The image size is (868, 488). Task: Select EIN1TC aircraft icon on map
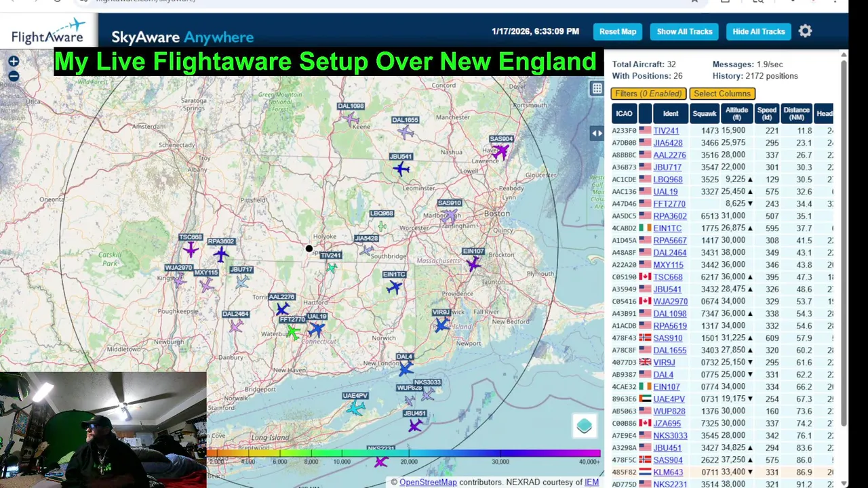click(394, 287)
